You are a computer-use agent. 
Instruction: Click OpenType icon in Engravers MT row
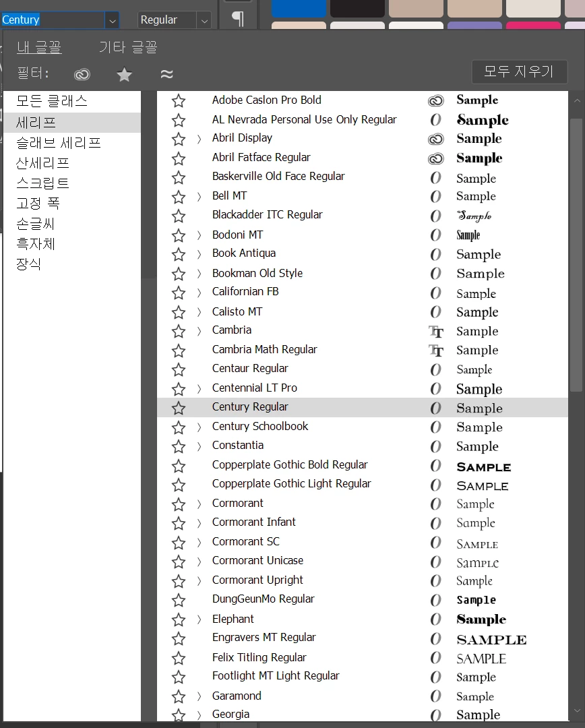pyautogui.click(x=435, y=639)
